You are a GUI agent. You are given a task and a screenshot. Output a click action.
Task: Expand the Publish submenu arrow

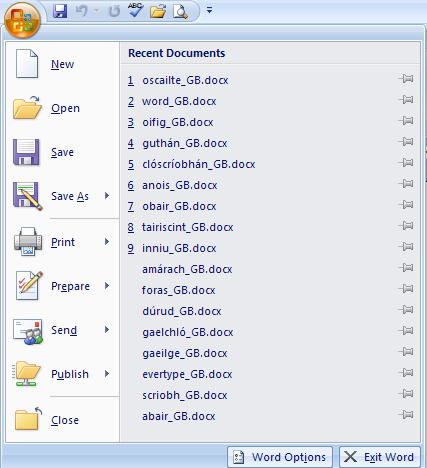click(x=107, y=374)
